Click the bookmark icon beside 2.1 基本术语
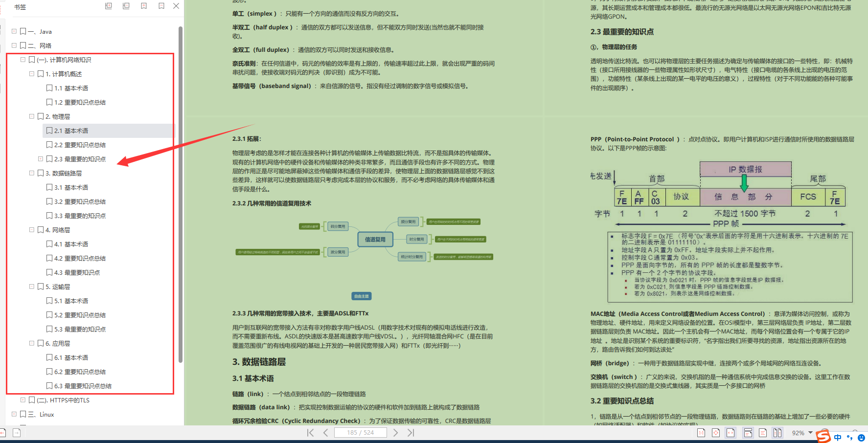Viewport: 868px width, 443px height. 49,131
